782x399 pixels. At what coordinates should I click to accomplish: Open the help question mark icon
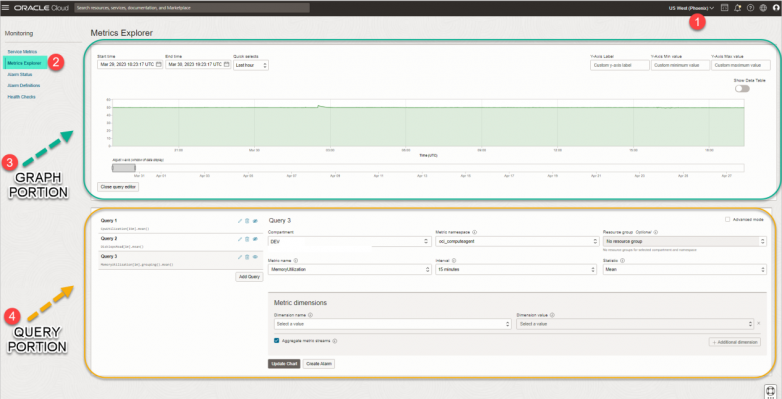750,7
